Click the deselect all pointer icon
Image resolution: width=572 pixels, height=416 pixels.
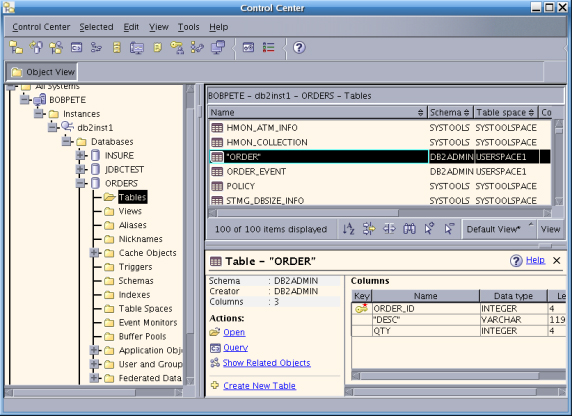click(x=449, y=228)
